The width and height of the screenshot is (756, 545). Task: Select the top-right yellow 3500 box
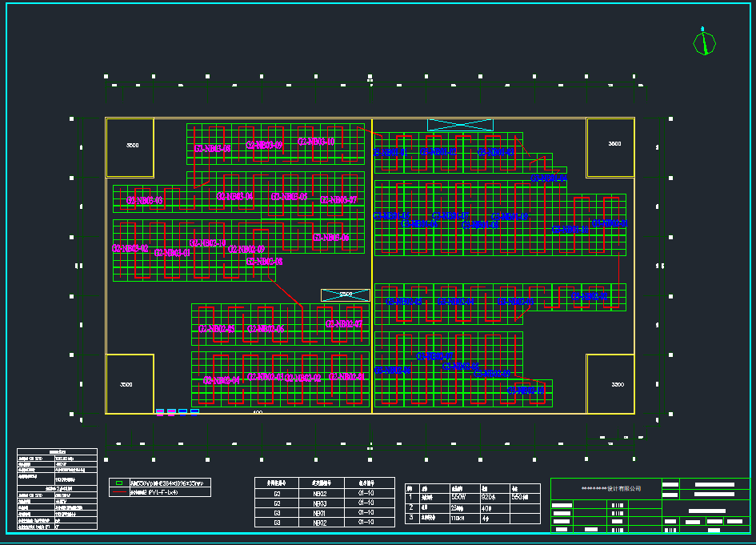[610, 147]
